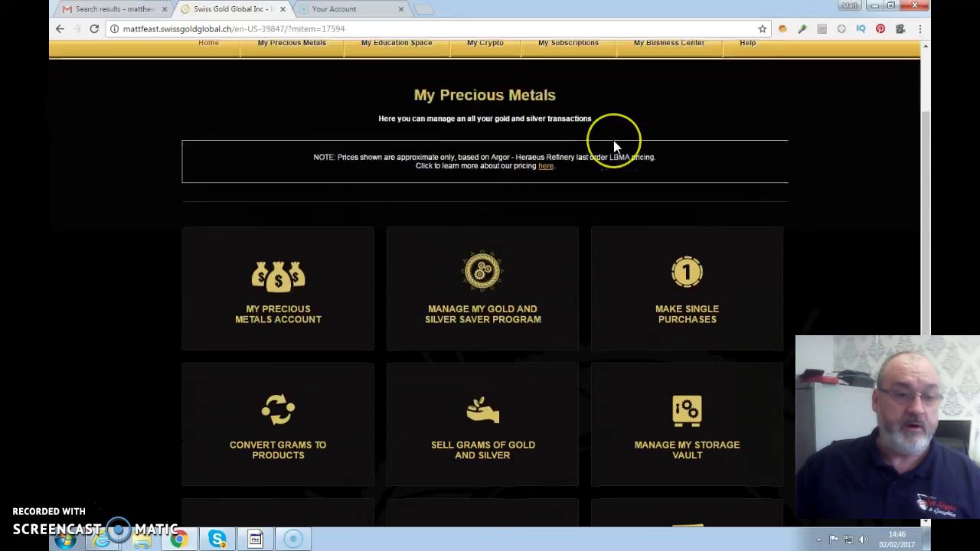Click the IQ extension icon
This screenshot has width=980, height=551.
click(861, 29)
